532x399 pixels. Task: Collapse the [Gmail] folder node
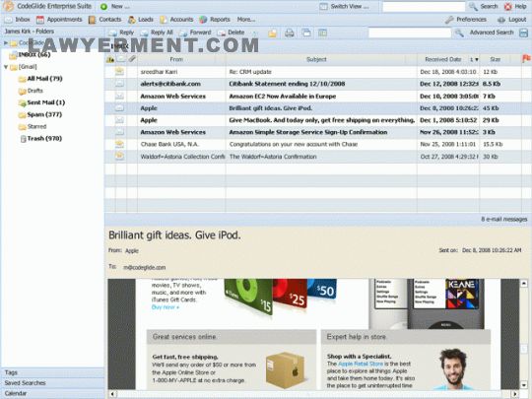coord(6,67)
